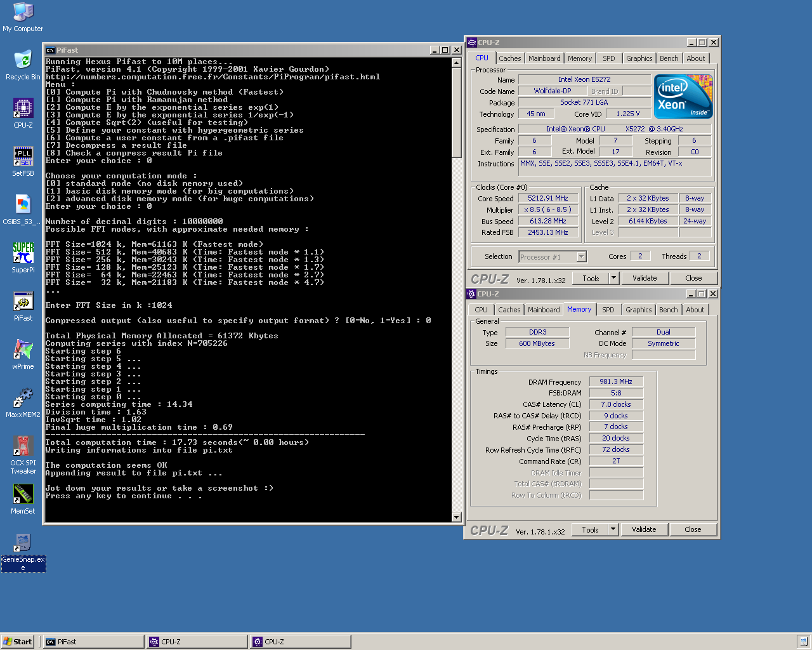Select the GenieSnap.exe desktop icon
The width and height of the screenshot is (812, 650).
click(23, 552)
